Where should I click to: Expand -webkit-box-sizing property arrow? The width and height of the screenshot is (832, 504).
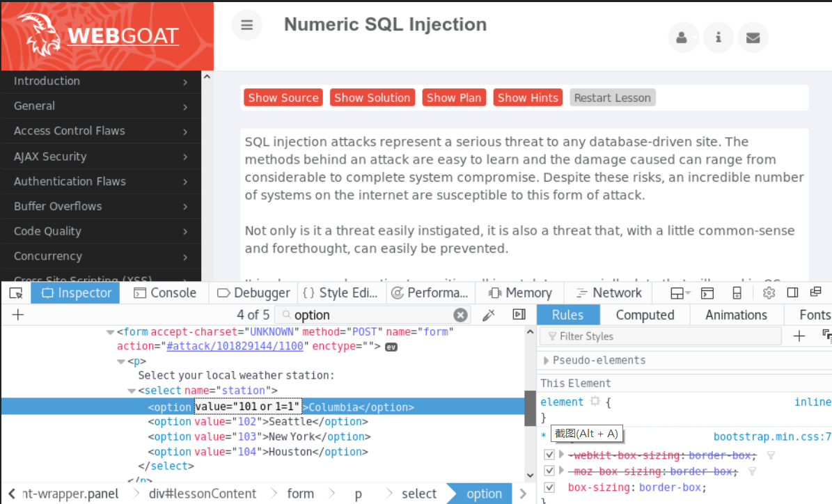(x=561, y=455)
